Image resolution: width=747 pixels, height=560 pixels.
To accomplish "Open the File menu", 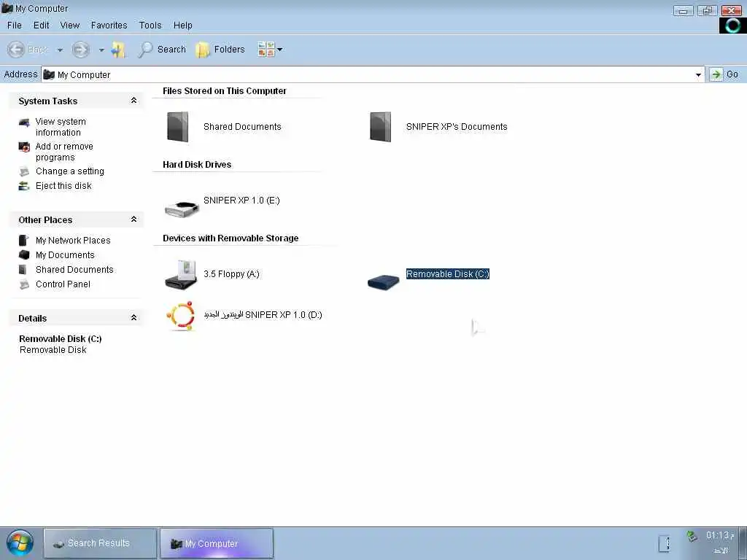I will [x=15, y=26].
